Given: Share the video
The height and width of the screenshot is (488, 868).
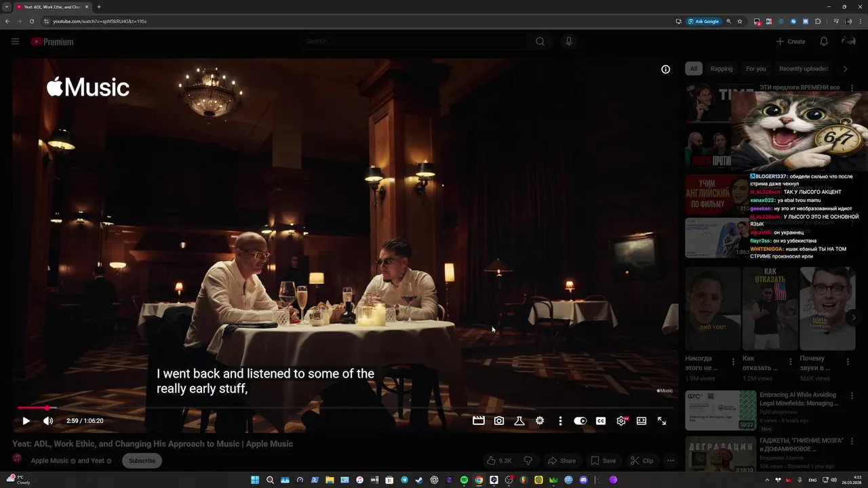Looking at the screenshot, I should point(561,461).
